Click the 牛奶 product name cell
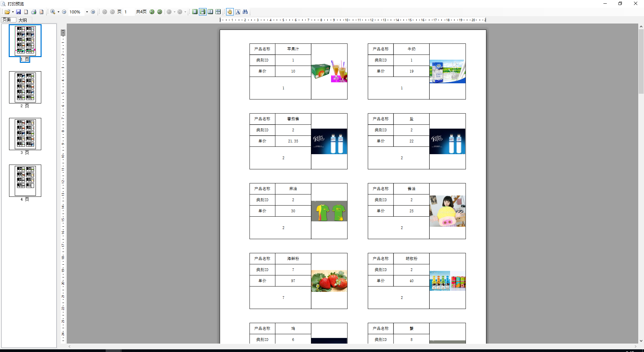Screen dimensions: 644x352 (412, 49)
